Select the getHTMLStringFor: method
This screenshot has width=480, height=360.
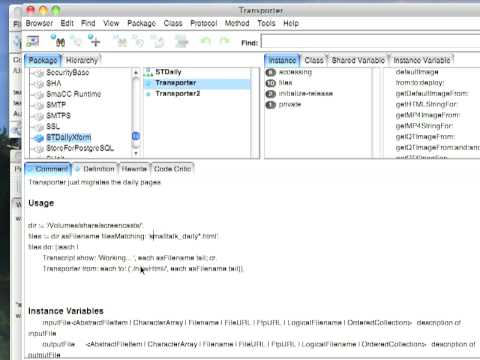tap(426, 105)
